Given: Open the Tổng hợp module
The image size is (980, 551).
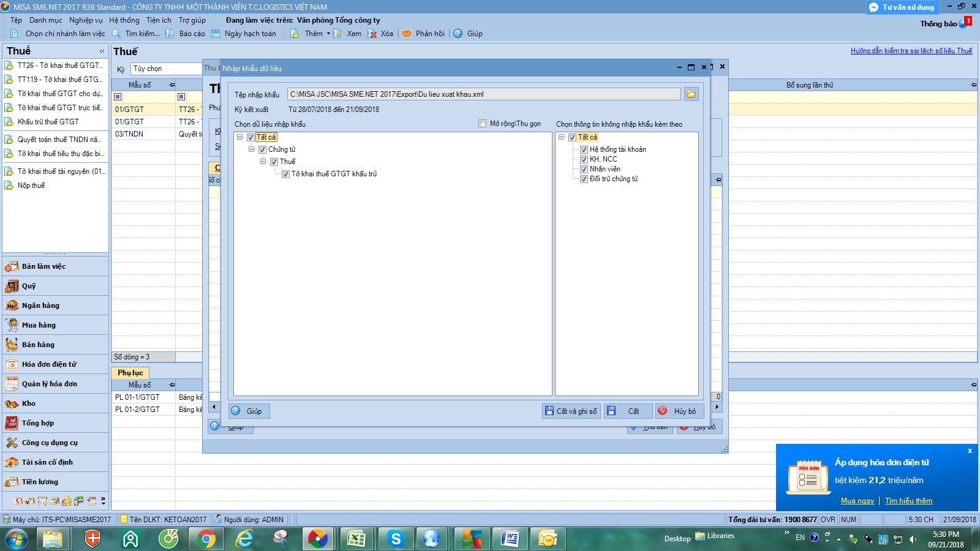Looking at the screenshot, I should [x=56, y=423].
